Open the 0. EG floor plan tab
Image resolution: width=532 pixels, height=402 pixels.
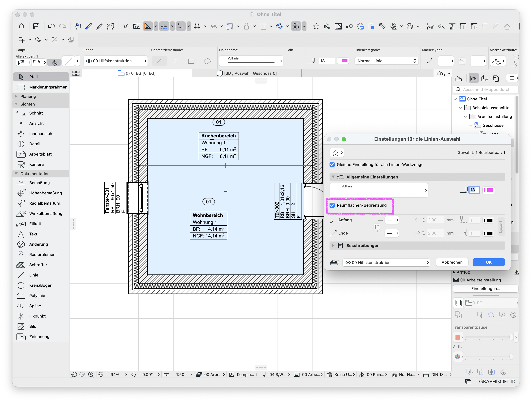point(137,73)
